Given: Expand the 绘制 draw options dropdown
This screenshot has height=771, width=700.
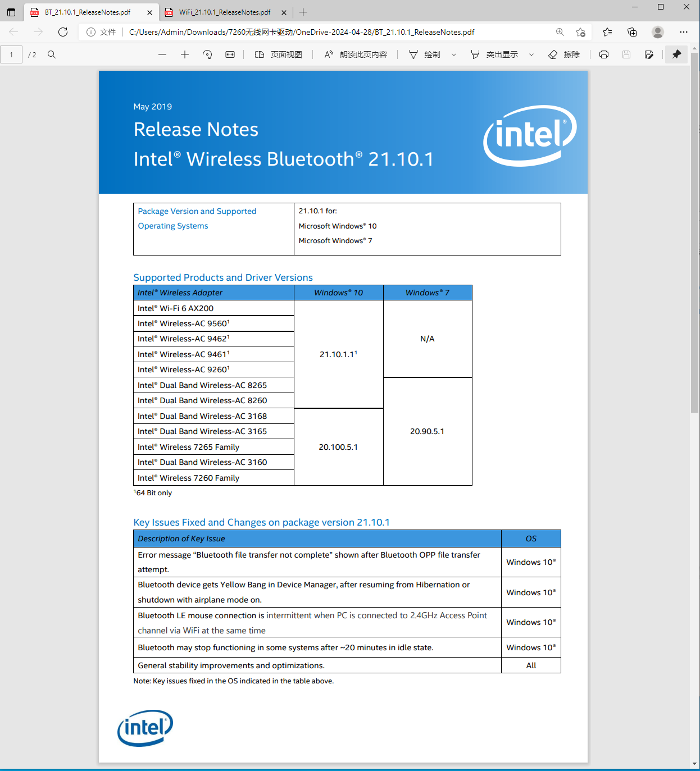Looking at the screenshot, I should coord(454,54).
